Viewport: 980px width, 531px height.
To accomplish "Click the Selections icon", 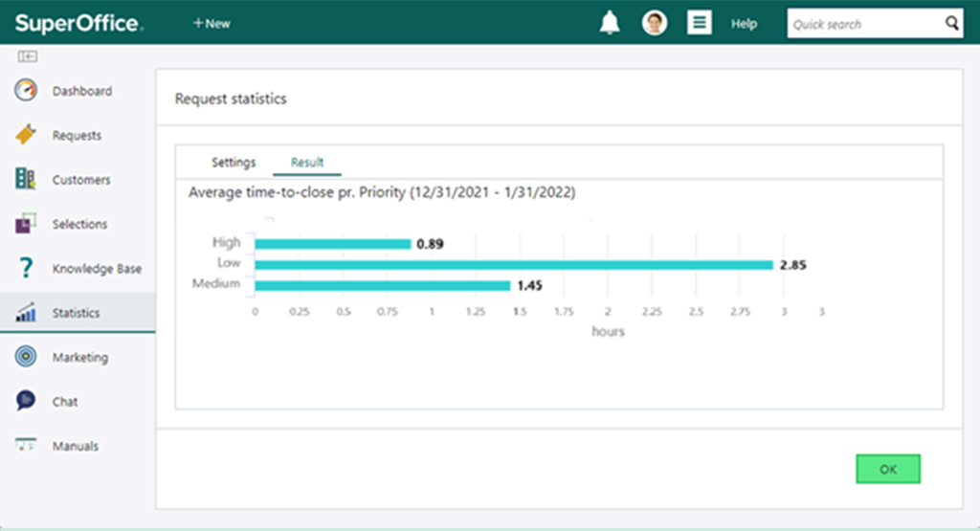I will pyautogui.click(x=26, y=223).
